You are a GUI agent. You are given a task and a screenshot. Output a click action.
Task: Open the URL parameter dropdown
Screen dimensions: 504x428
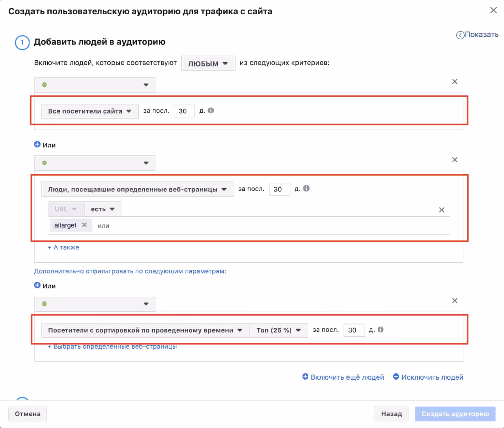[66, 209]
